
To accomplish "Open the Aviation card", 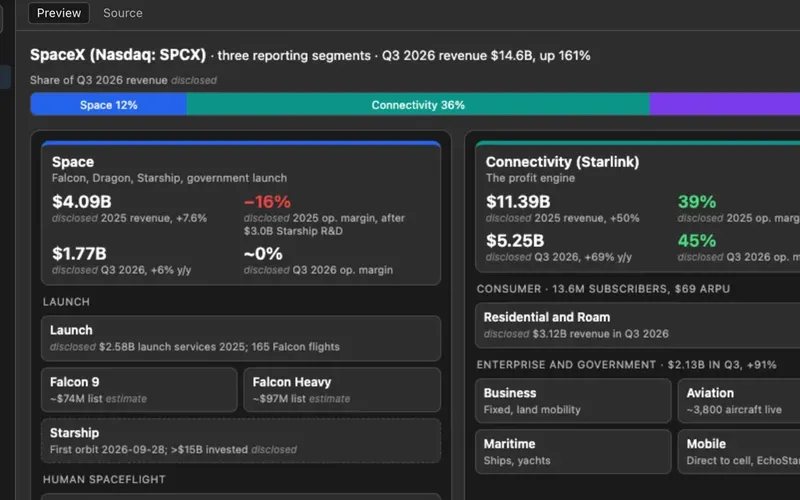I will pyautogui.click(x=739, y=401).
